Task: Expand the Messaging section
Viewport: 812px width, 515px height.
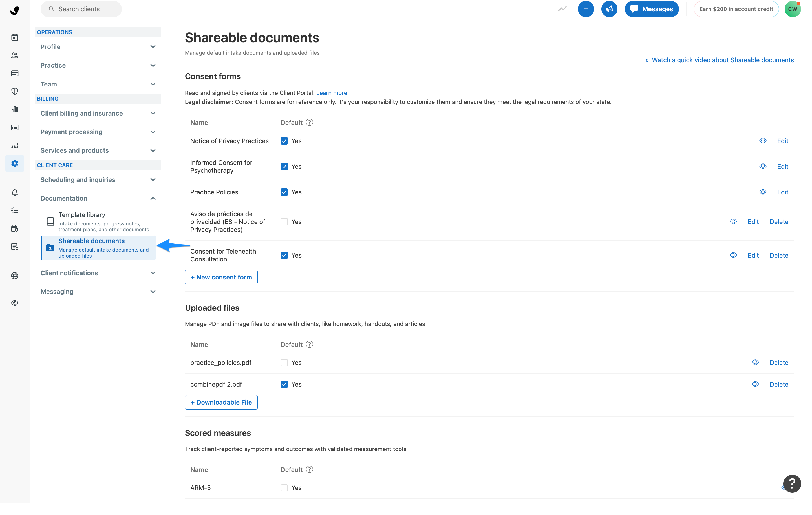Action: 98,292
